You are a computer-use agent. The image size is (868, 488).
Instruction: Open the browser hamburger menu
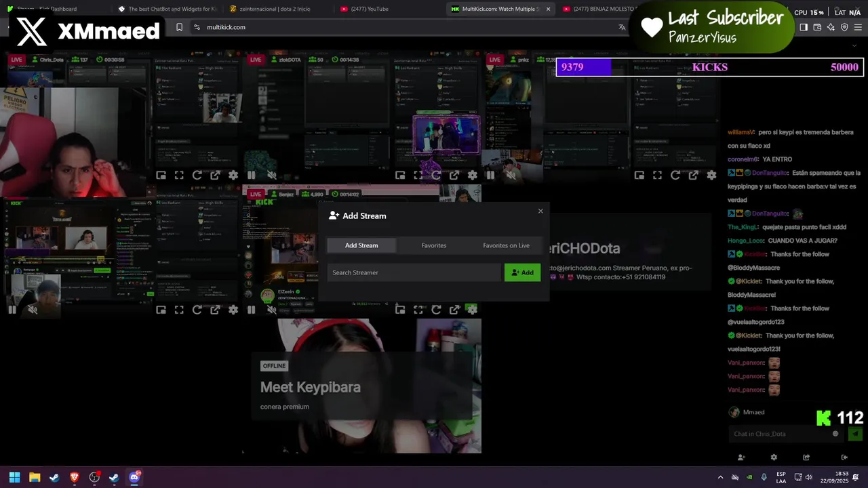(858, 27)
